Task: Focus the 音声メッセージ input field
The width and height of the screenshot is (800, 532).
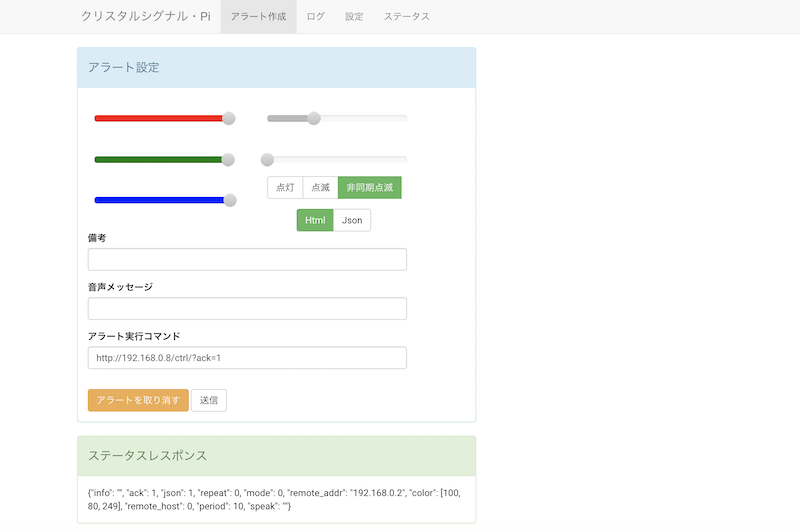Action: [247, 309]
